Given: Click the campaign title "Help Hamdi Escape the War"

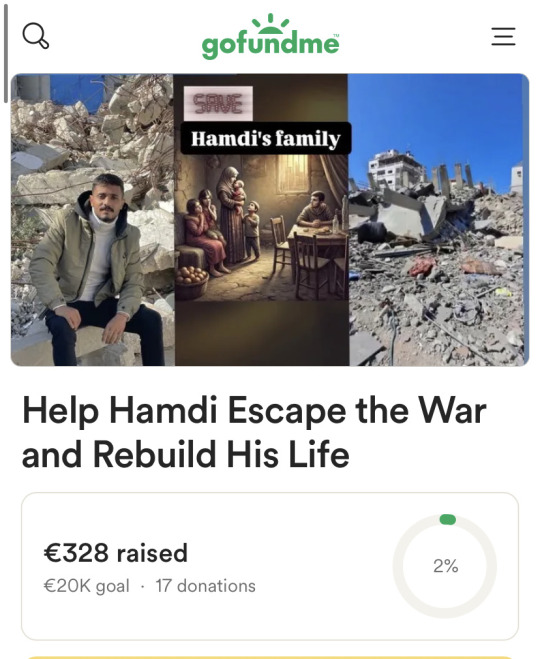Looking at the screenshot, I should click(x=254, y=411).
